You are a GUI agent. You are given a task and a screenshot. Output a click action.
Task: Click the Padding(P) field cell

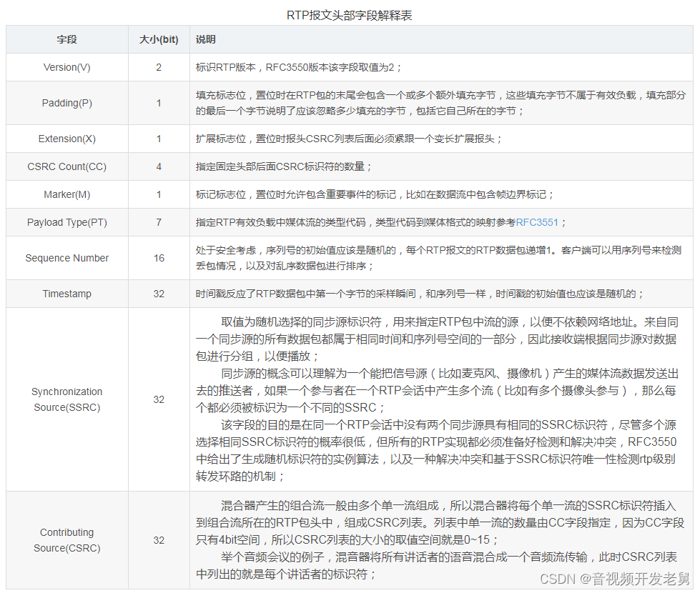67,103
